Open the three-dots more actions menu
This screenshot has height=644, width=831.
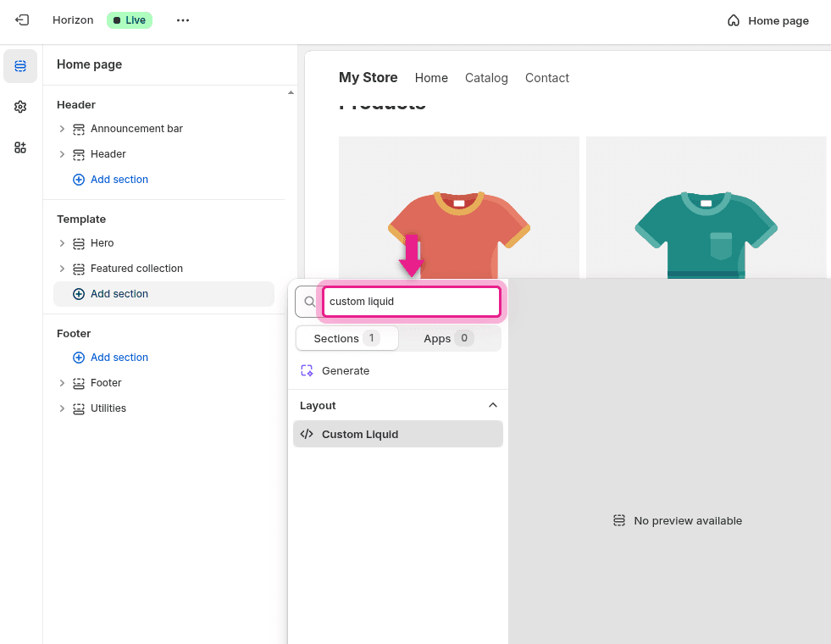(183, 20)
